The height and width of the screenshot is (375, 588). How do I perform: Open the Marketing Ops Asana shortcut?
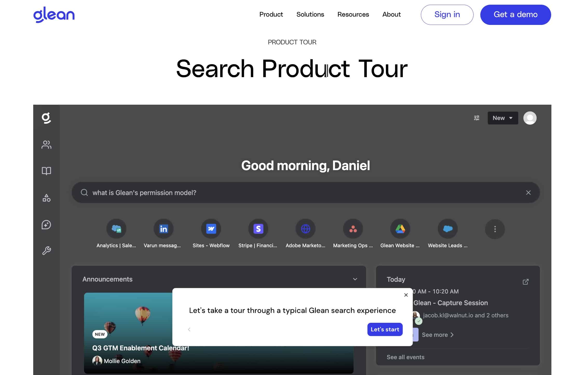pos(353,229)
